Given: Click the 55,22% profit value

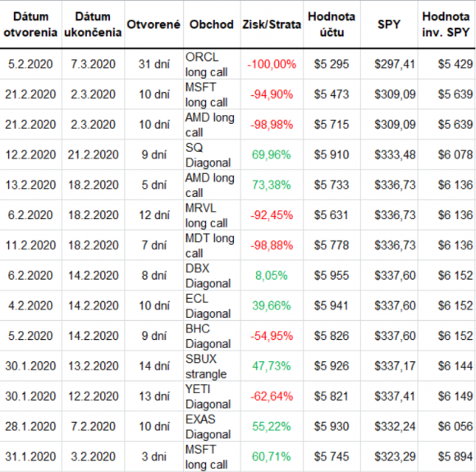Looking at the screenshot, I should tap(272, 427).
